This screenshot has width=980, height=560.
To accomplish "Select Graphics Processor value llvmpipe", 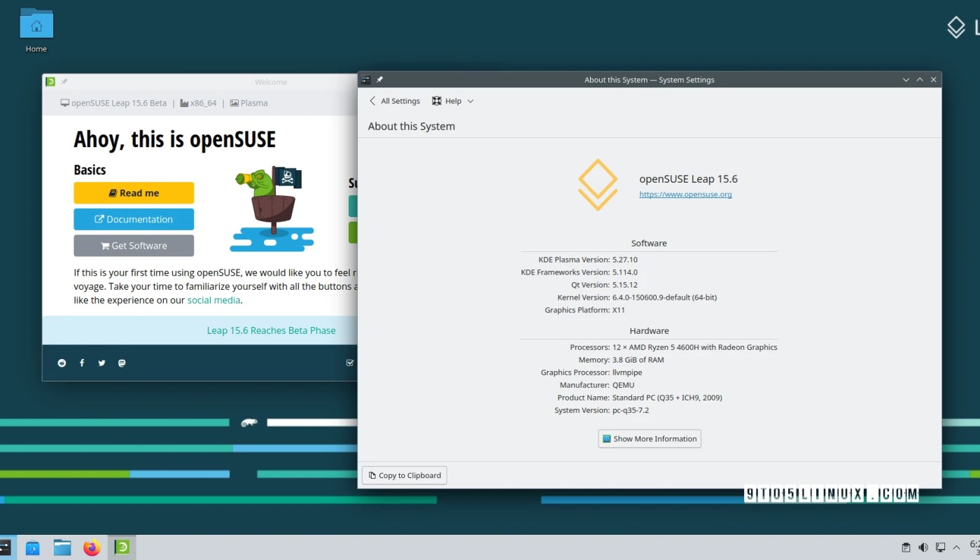I will pos(628,372).
